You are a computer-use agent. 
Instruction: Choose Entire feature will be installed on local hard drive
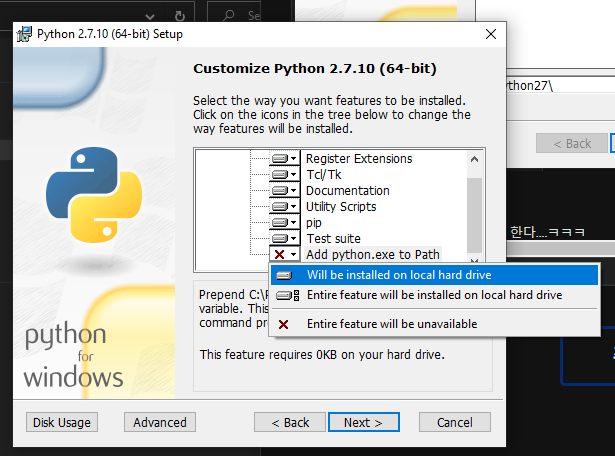pos(434,295)
